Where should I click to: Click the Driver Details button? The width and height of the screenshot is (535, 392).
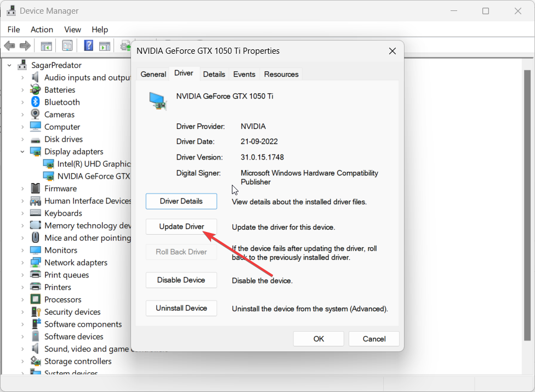pyautogui.click(x=181, y=201)
